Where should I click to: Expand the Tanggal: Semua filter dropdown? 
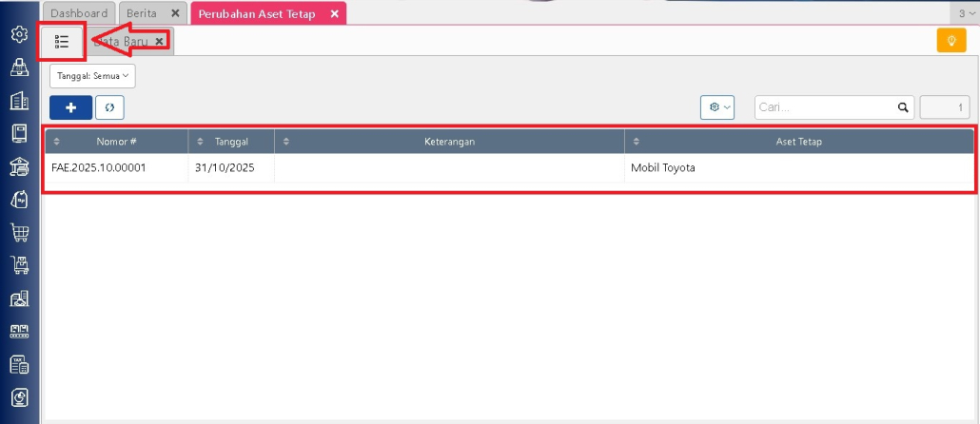pos(92,76)
